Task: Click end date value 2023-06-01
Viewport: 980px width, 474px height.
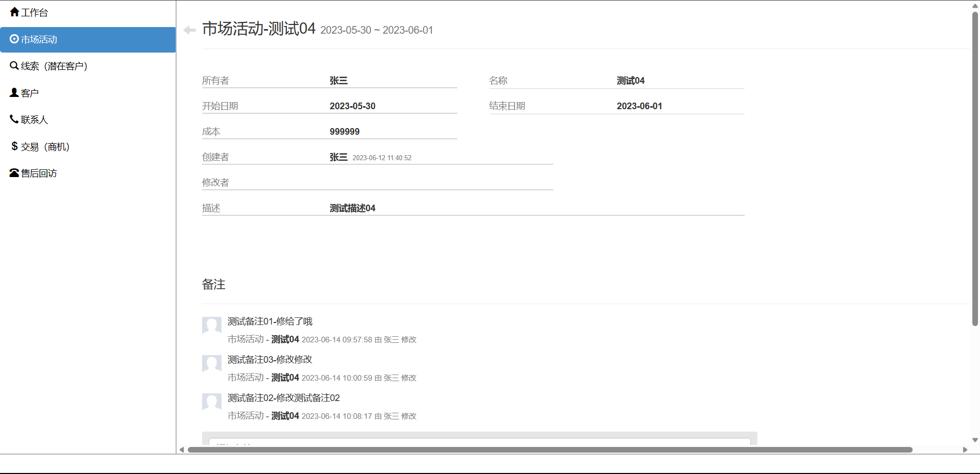Action: click(639, 106)
